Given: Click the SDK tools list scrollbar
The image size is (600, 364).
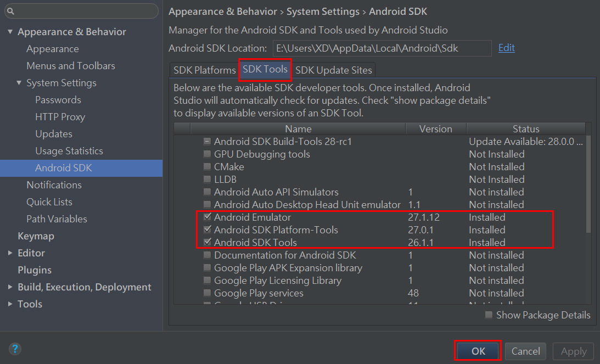Looking at the screenshot, I should (x=588, y=184).
